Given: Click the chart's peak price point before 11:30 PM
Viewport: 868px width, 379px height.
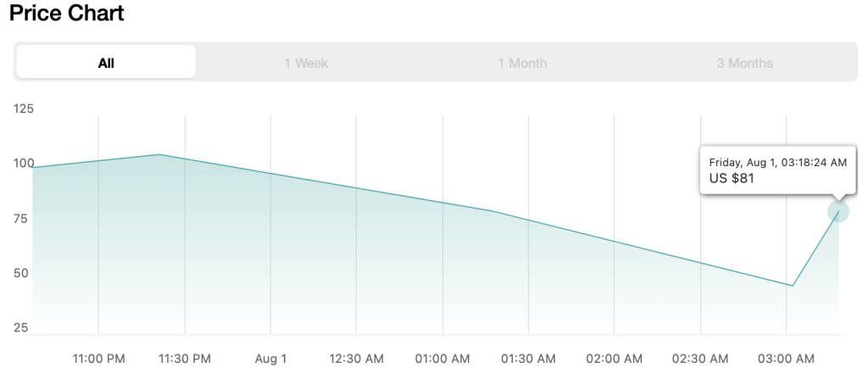Looking at the screenshot, I should coord(159,154).
